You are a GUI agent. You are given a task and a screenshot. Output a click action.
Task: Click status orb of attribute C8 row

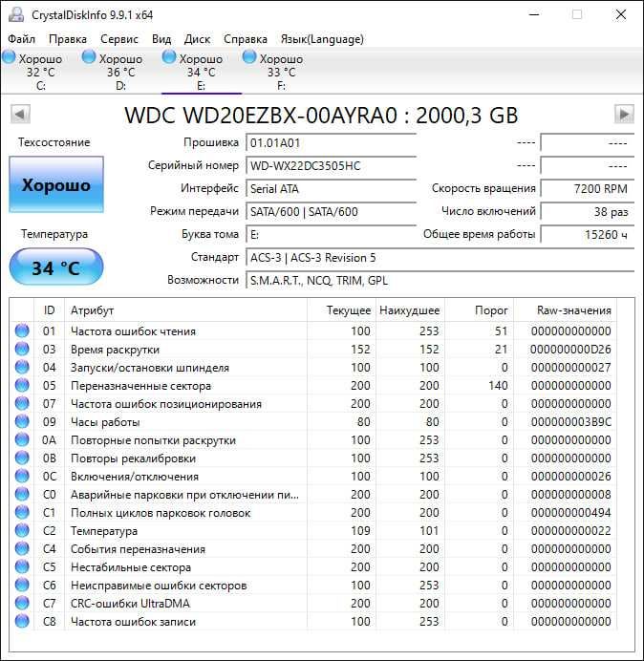click(22, 621)
